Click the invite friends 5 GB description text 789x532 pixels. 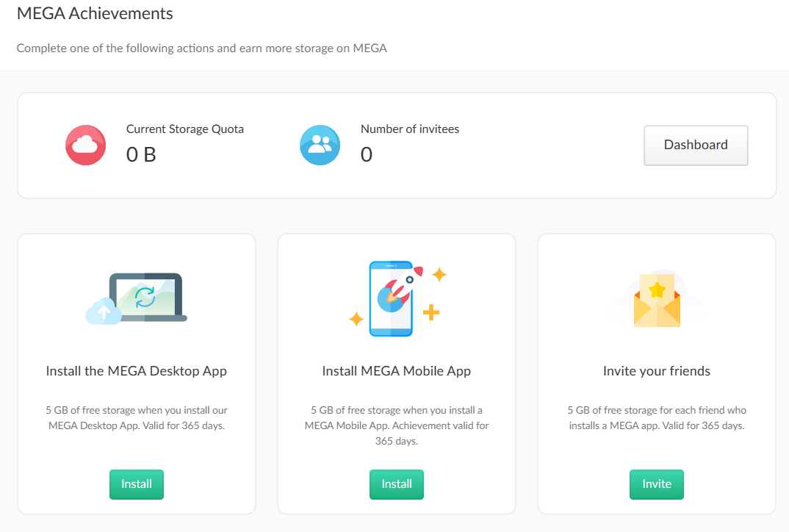click(x=657, y=417)
